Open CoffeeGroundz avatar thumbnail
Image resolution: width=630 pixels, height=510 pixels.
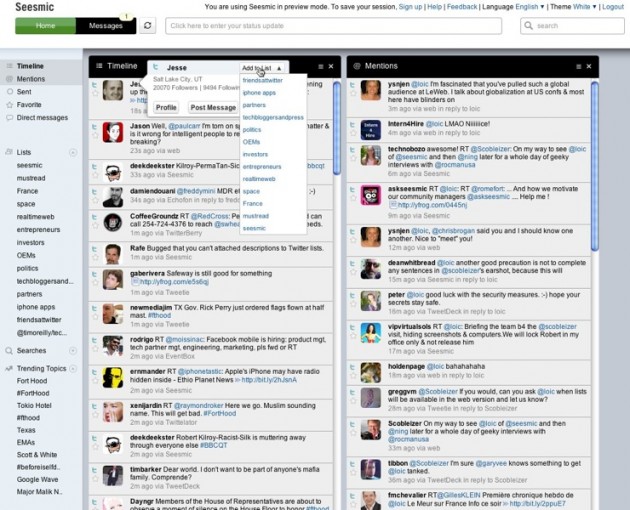(x=113, y=222)
